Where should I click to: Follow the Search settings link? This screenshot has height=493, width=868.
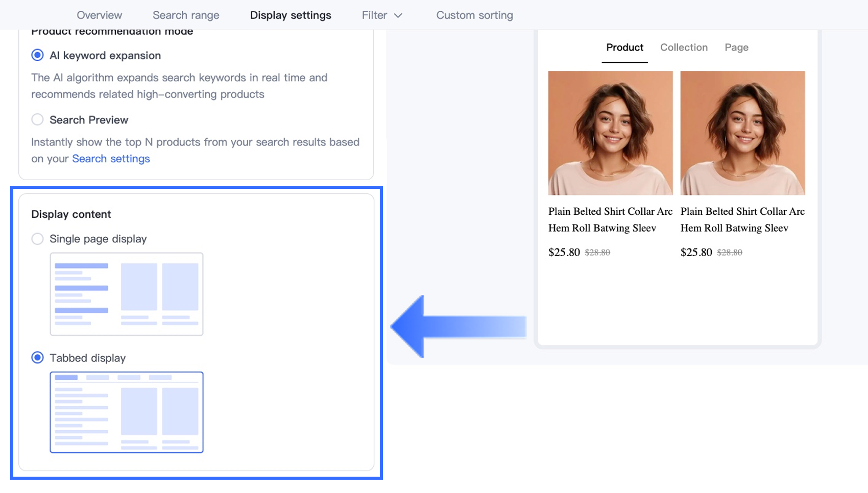point(111,159)
